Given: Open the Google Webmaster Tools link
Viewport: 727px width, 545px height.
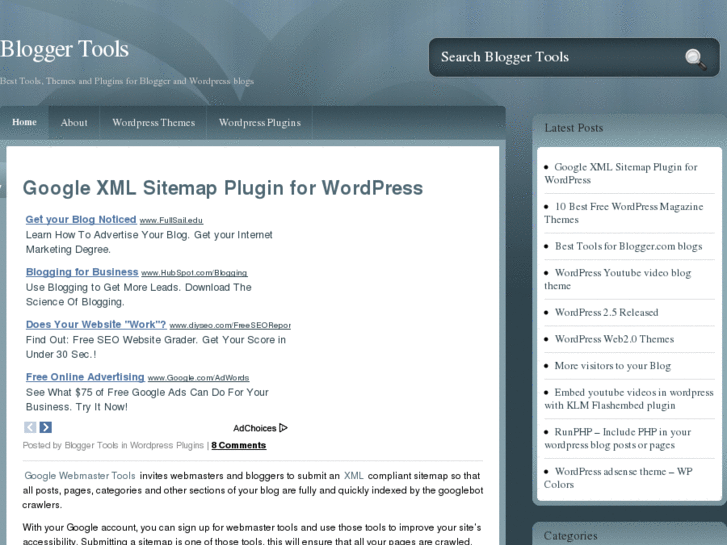Looking at the screenshot, I should tap(80, 475).
